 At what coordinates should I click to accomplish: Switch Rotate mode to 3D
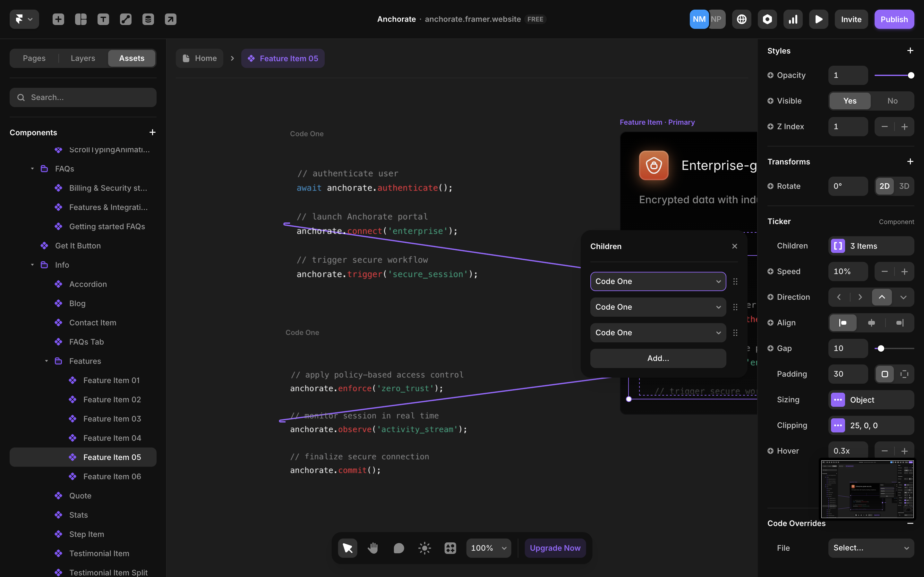pyautogui.click(x=904, y=186)
